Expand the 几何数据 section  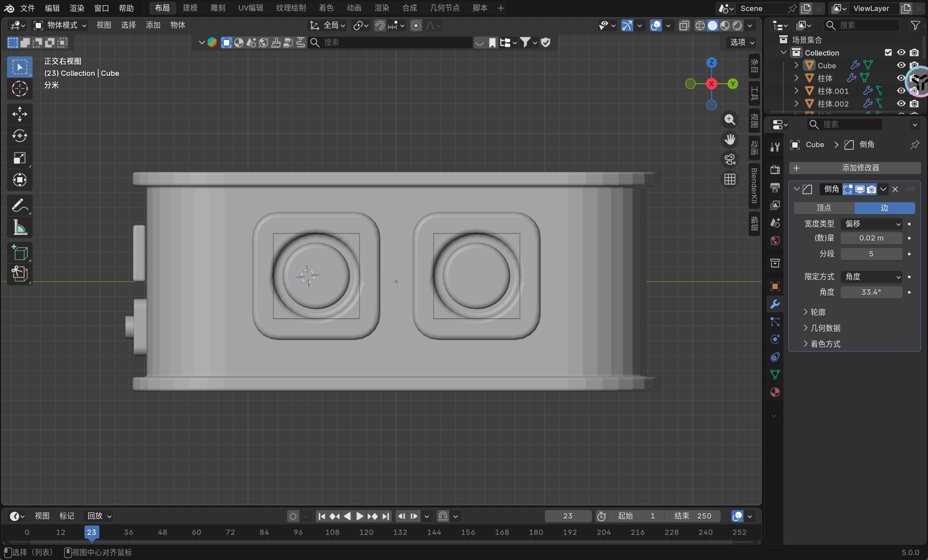[x=825, y=328]
